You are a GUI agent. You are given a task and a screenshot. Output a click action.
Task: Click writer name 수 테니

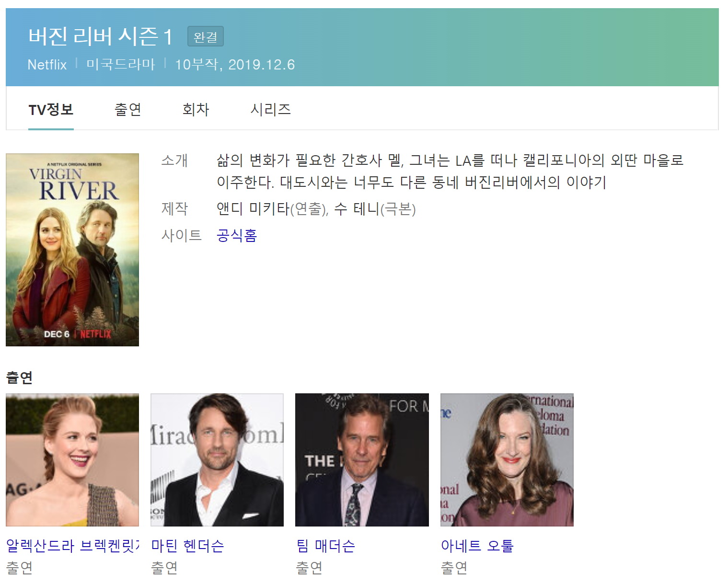tap(357, 209)
